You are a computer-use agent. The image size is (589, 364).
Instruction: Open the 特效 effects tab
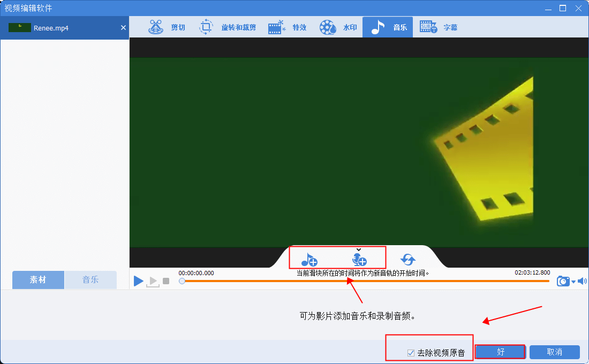[288, 27]
